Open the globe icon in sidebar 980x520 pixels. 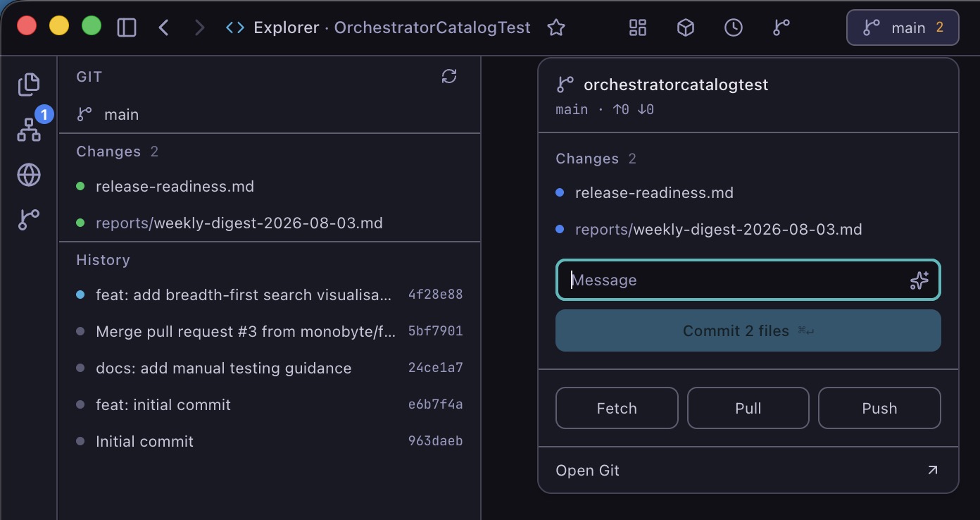29,175
